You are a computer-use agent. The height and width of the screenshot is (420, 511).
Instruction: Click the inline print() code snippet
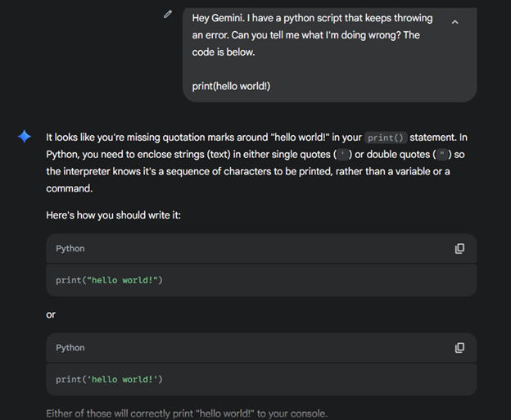[386, 138]
